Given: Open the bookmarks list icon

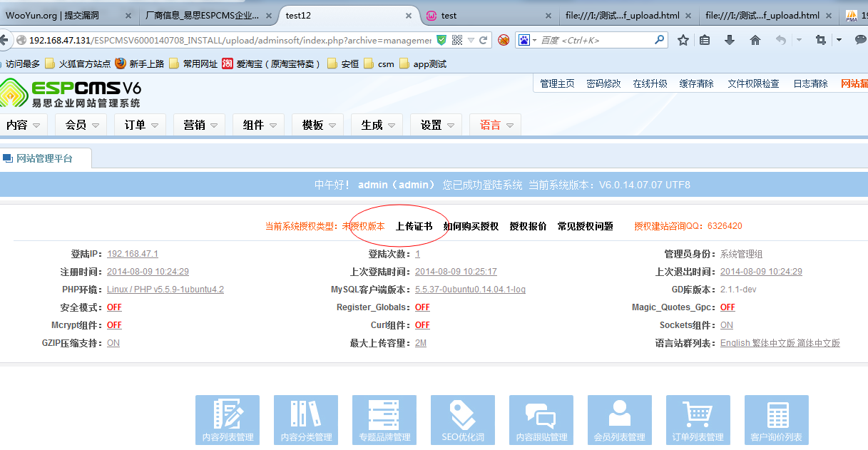Looking at the screenshot, I should tap(705, 40).
